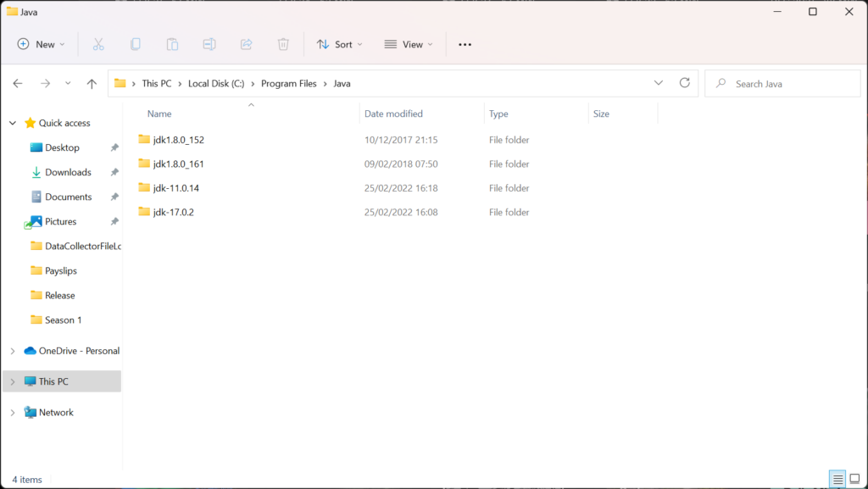The image size is (868, 489).
Task: Select the jdk-11.0.14 folder icon
Action: (144, 187)
